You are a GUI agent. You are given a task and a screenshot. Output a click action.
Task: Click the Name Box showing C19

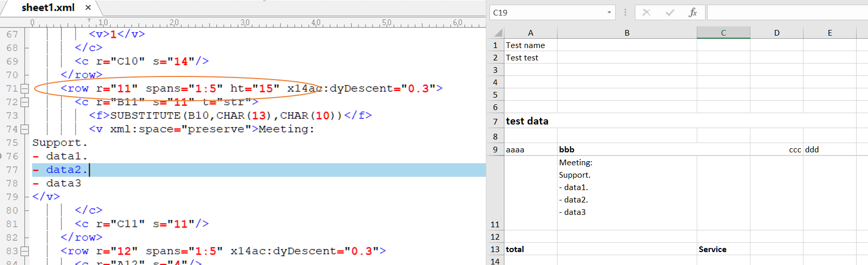click(x=547, y=12)
